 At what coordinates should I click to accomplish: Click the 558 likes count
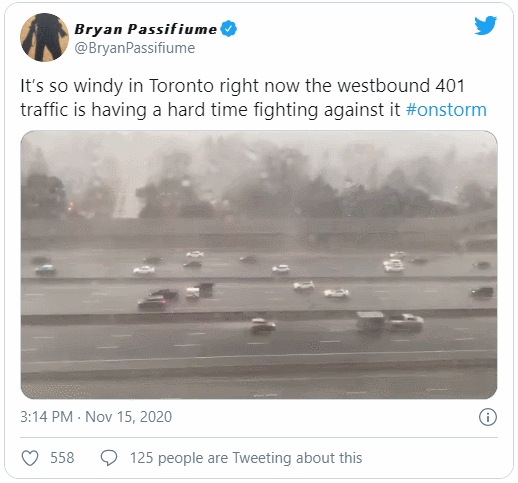pos(62,458)
